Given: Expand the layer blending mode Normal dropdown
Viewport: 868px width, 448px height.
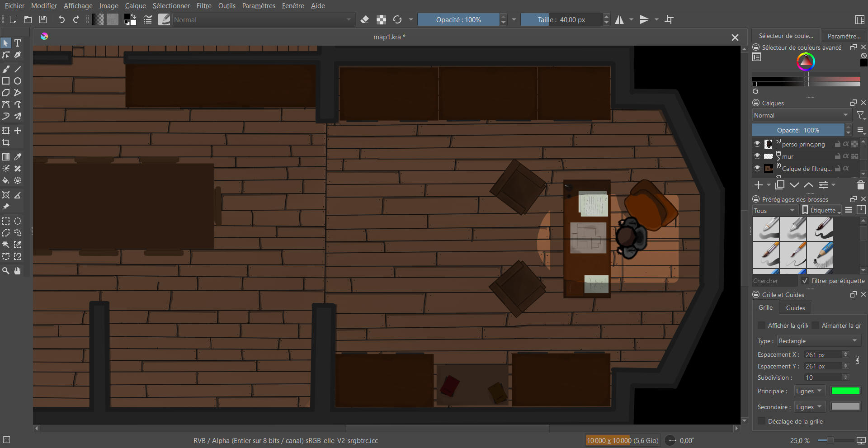Looking at the screenshot, I should click(801, 115).
